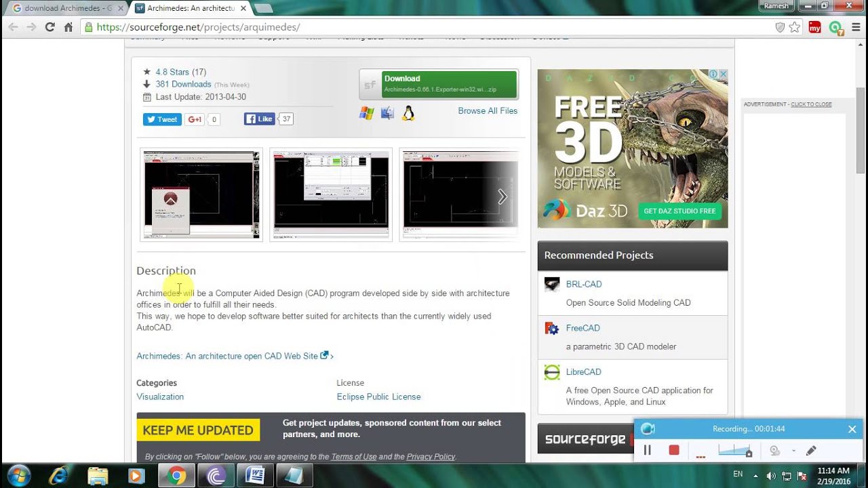Close the Archimedes SourceForge tab

pos(243,8)
